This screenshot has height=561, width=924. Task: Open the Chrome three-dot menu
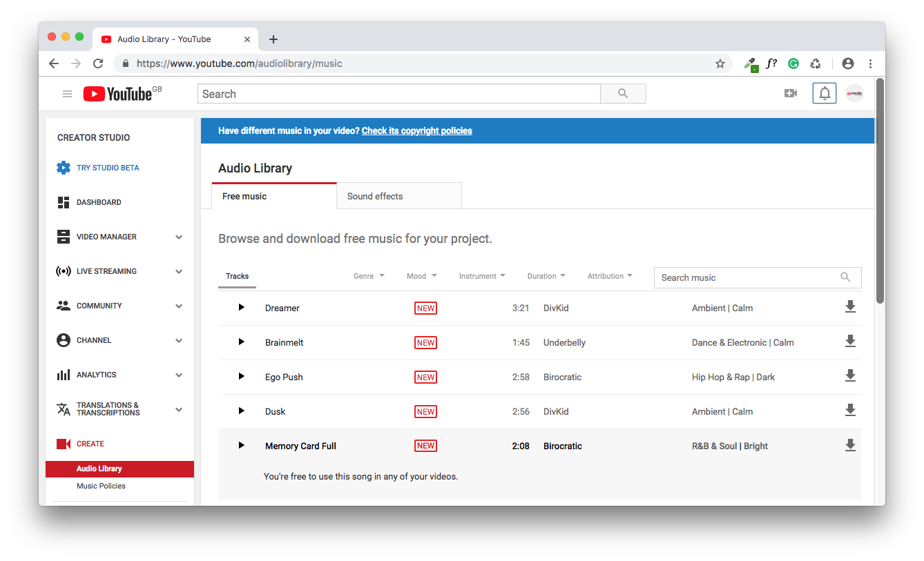click(870, 63)
